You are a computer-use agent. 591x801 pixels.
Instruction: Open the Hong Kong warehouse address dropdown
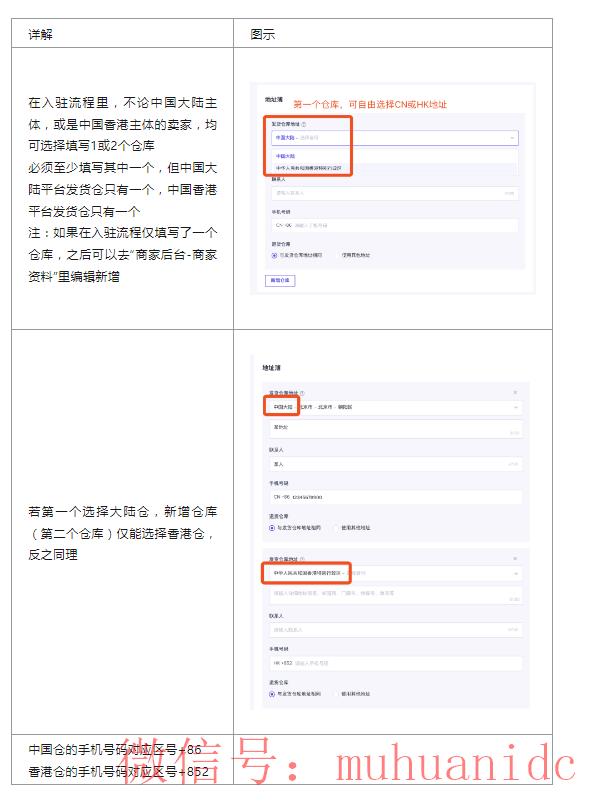coord(394,573)
